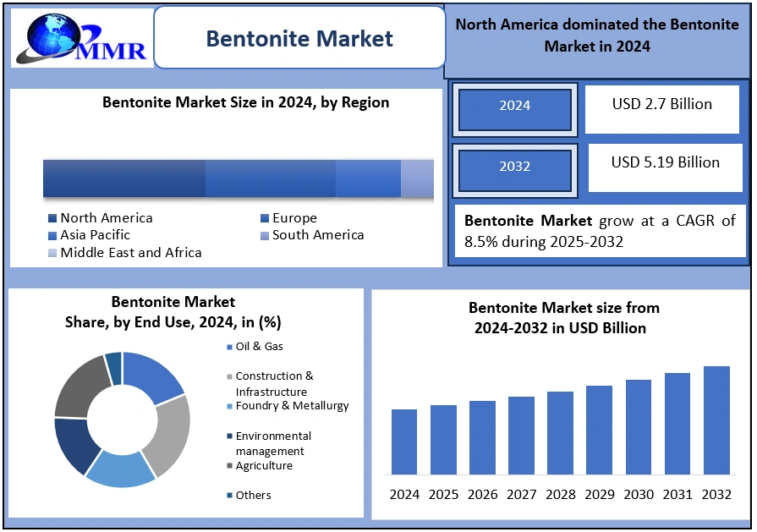Image resolution: width=757 pixels, height=532 pixels.
Task: Click the blue 2024 year button
Action: [x=514, y=107]
